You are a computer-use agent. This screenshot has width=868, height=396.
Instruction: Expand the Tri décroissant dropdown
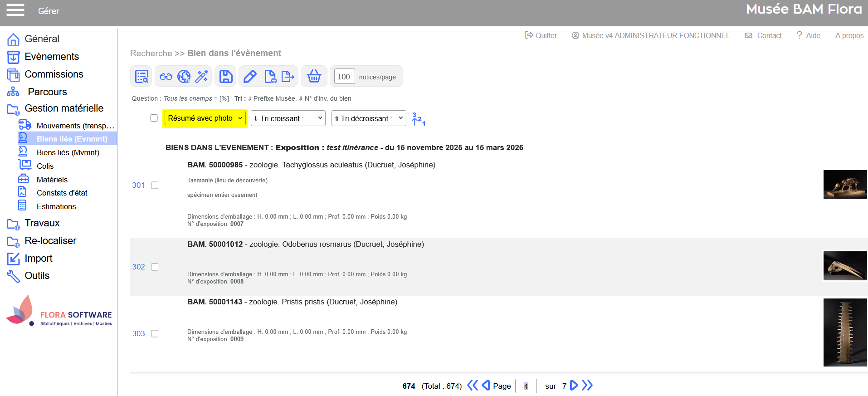coord(369,118)
